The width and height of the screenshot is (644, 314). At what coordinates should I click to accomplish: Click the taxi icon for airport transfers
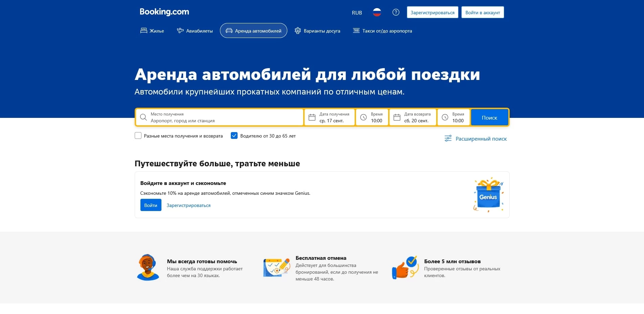click(356, 30)
